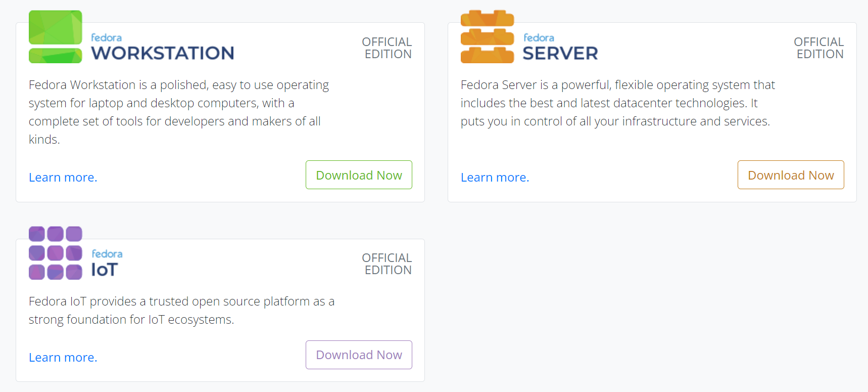Download Fedora Workstation with Download Now
868x392 pixels.
[x=359, y=175]
